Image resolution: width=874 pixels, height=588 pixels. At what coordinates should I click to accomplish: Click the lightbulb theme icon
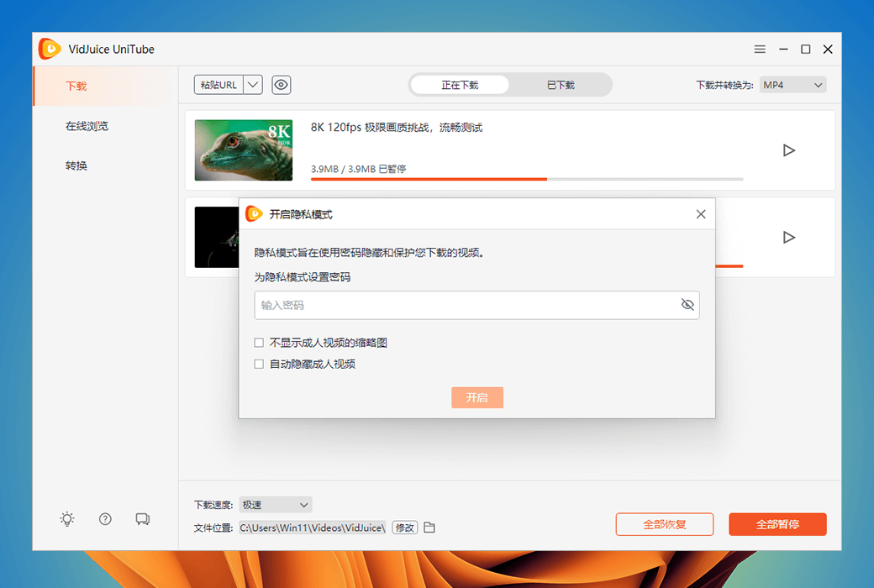pos(67,519)
